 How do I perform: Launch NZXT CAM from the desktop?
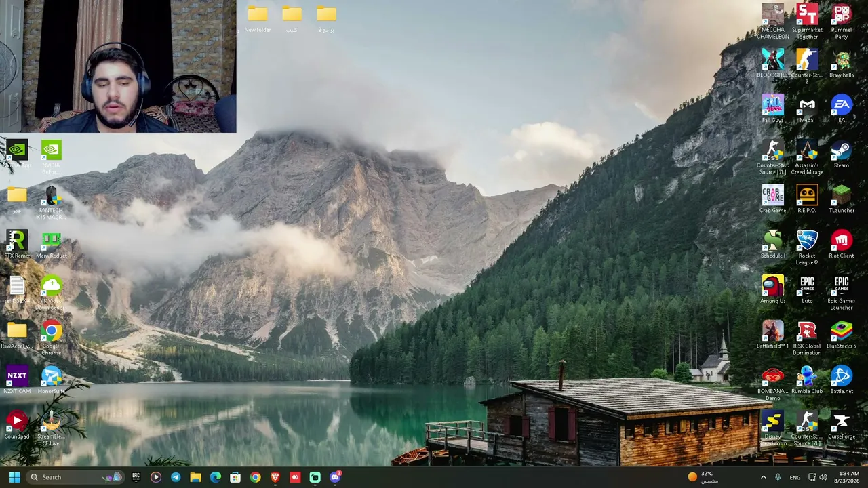coord(17,381)
